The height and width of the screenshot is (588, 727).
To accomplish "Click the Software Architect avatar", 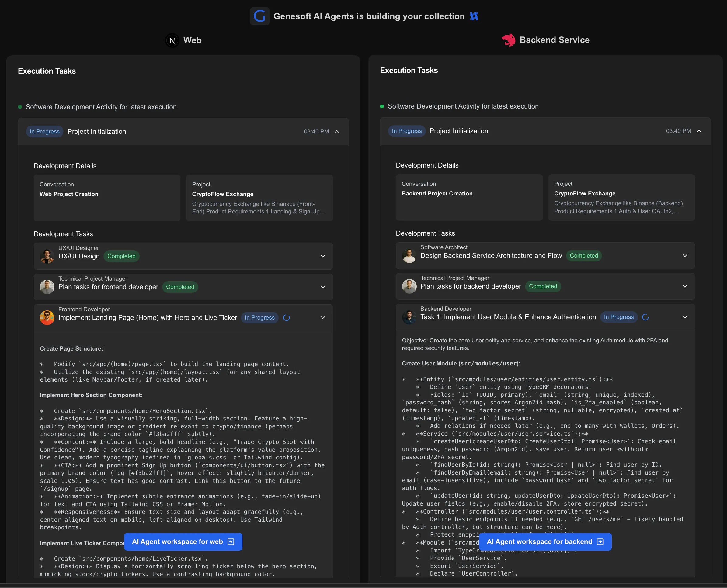I will [x=409, y=256].
